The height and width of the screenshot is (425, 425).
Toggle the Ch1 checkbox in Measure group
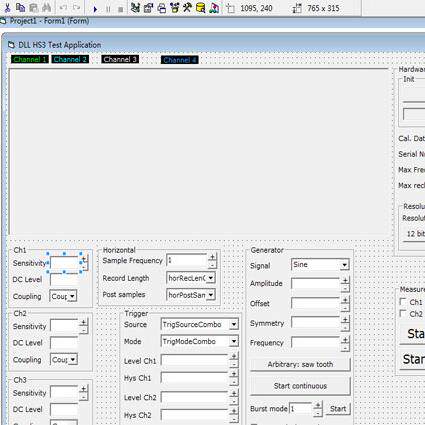[403, 302]
